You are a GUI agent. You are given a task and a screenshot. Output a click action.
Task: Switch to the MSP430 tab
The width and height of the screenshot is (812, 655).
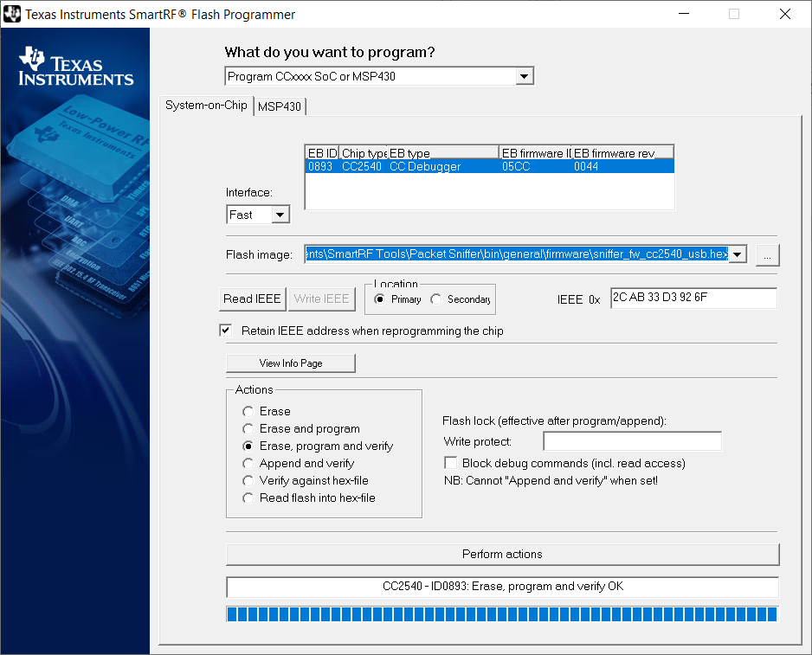[280, 106]
